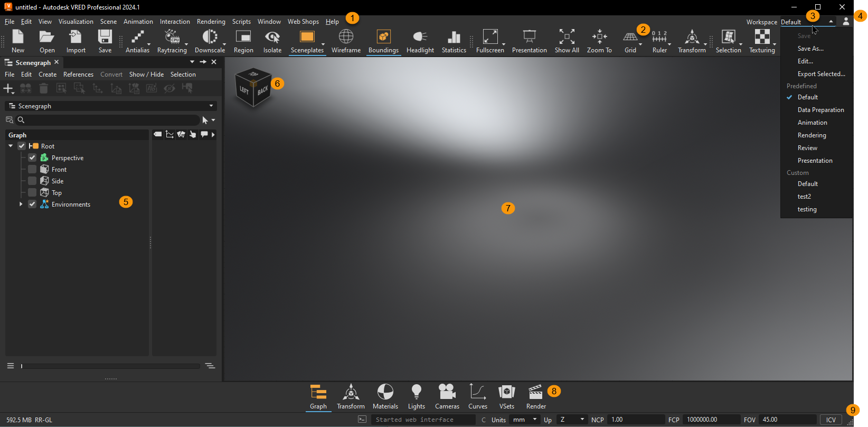This screenshot has height=427, width=868.
Task: Open the Scenegraph view dropdown
Action: point(111,106)
